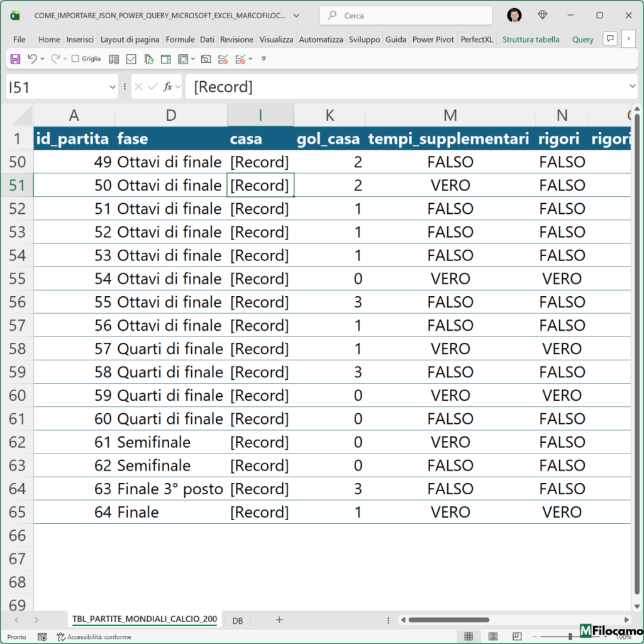Select row header 58
The height and width of the screenshot is (644, 644).
(17, 348)
